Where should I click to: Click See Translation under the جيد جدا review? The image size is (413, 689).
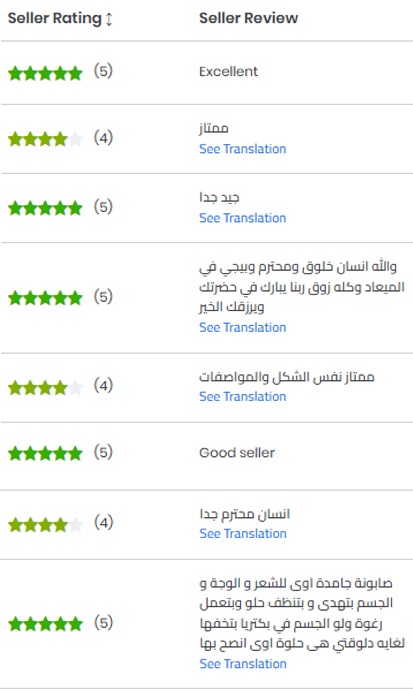pyautogui.click(x=243, y=218)
